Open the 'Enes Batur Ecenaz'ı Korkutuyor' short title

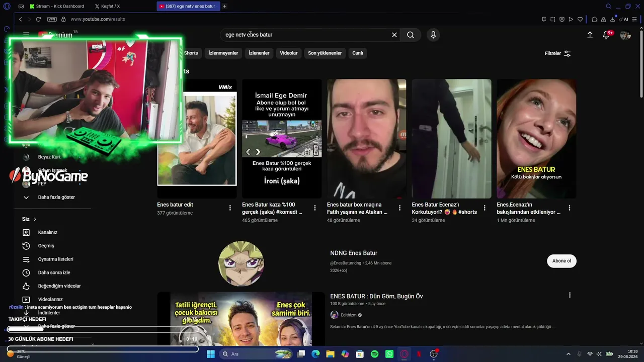(x=444, y=208)
